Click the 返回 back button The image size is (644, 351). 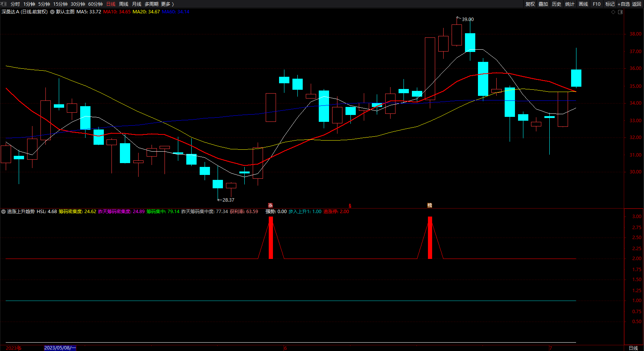pos(637,4)
